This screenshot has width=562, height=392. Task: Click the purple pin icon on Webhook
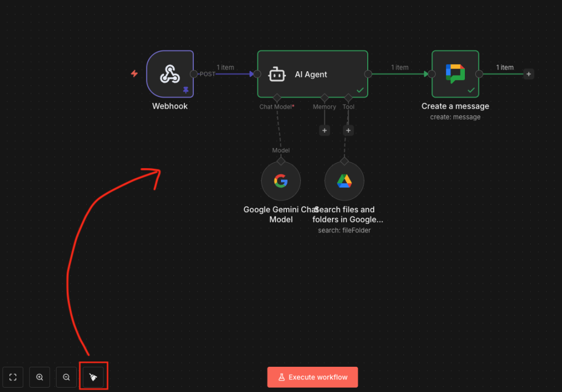tap(186, 90)
